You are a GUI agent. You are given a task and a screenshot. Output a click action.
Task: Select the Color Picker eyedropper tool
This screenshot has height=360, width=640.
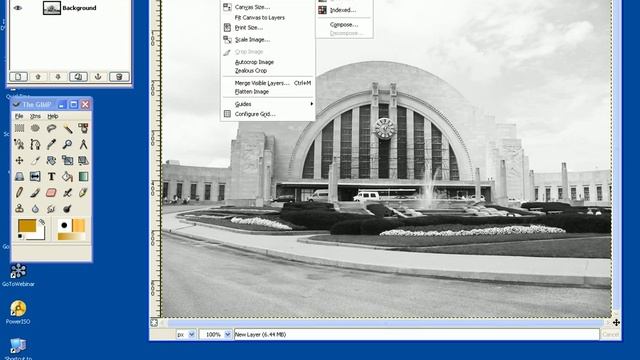coord(51,144)
